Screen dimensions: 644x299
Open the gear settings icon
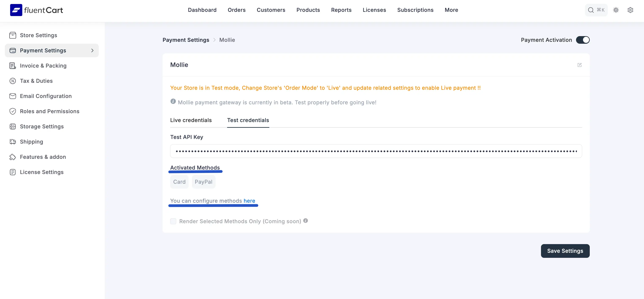630,10
